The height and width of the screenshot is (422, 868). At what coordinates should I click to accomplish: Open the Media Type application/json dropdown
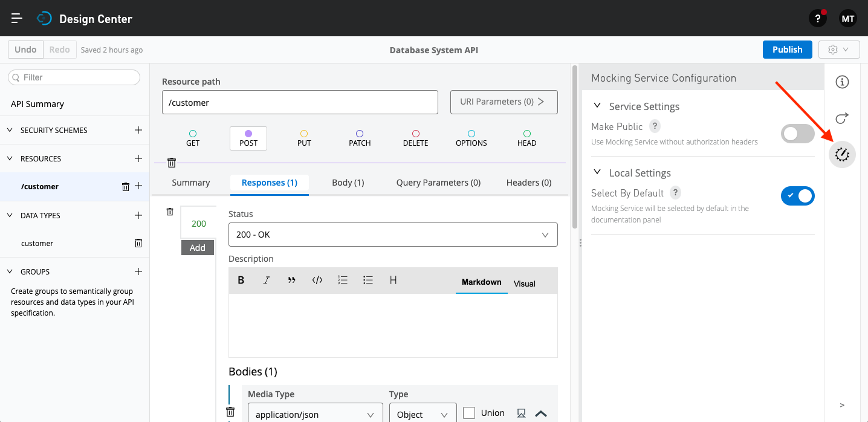click(315, 415)
